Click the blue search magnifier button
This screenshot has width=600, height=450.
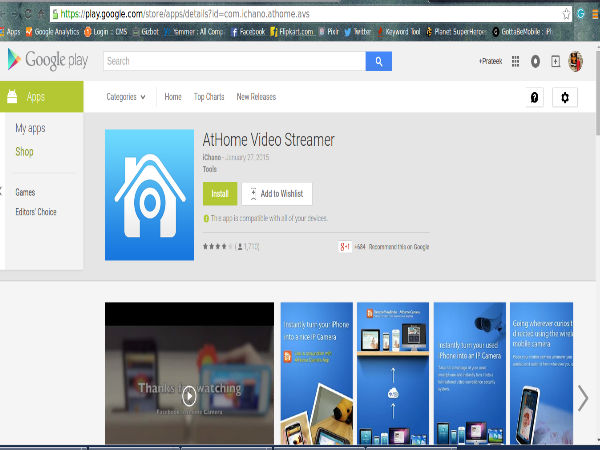click(378, 61)
